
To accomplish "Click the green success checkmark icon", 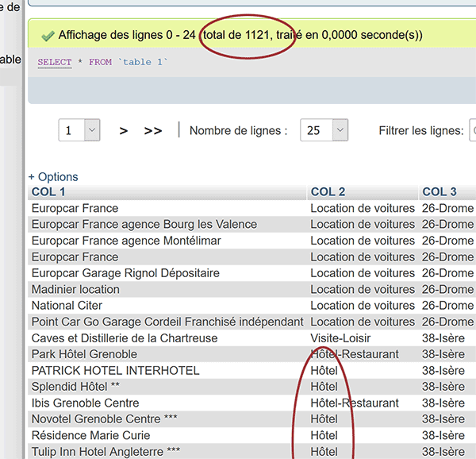I will pos(48,37).
